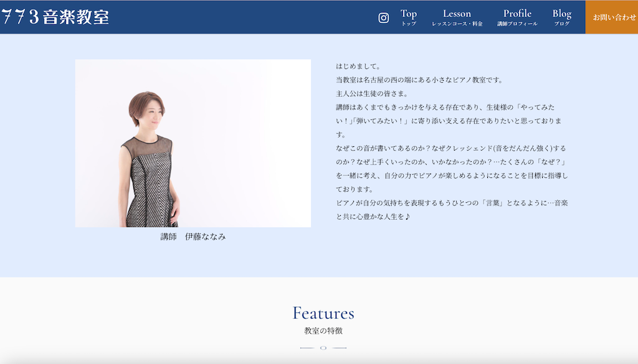Viewport: 638px width, 364px height.
Task: Open the Lesson レッスンコース・料金 page
Action: (457, 18)
